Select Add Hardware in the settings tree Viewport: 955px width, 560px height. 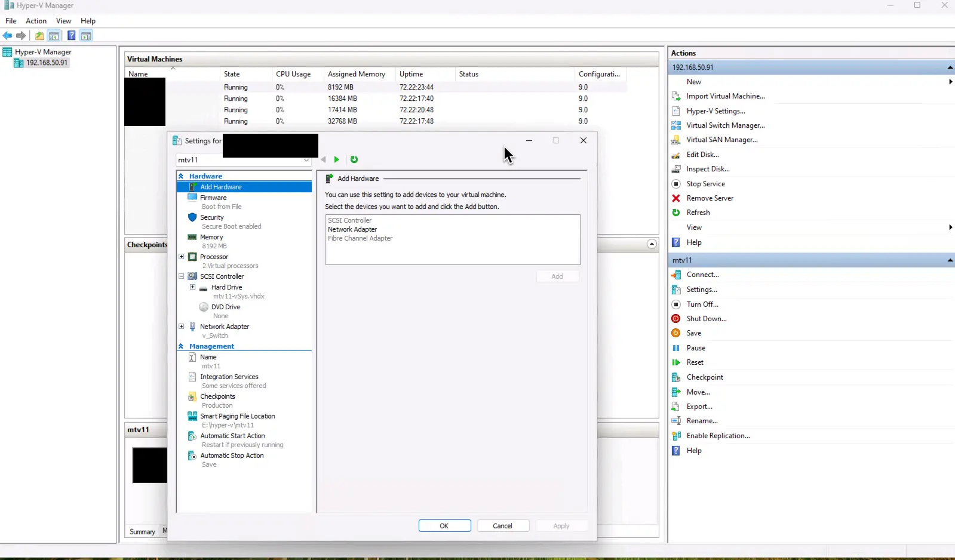point(244,187)
